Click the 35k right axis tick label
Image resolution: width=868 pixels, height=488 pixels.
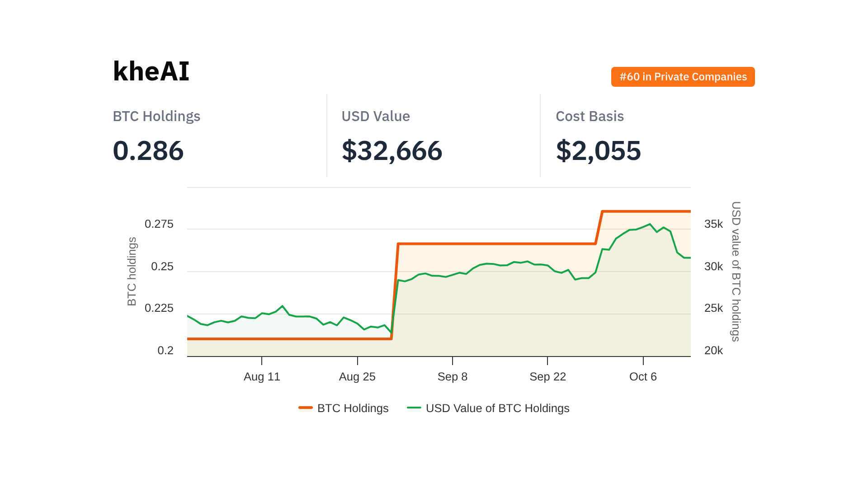tap(713, 224)
